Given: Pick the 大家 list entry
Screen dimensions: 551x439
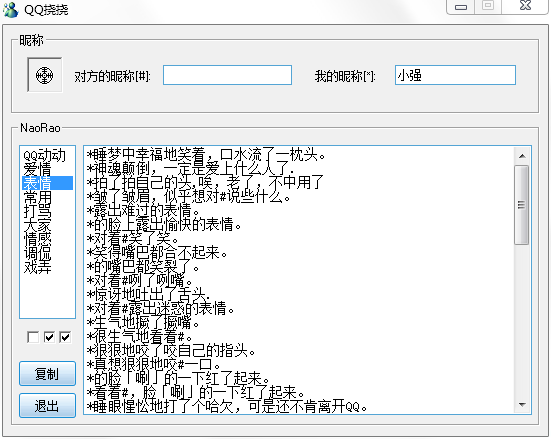Looking at the screenshot, I should tap(37, 225).
